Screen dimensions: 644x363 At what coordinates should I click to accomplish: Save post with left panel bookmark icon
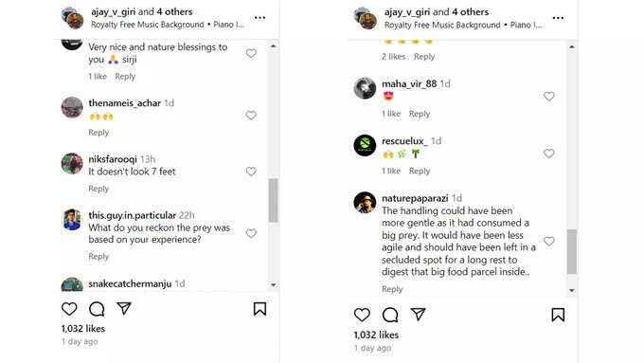pyautogui.click(x=259, y=309)
